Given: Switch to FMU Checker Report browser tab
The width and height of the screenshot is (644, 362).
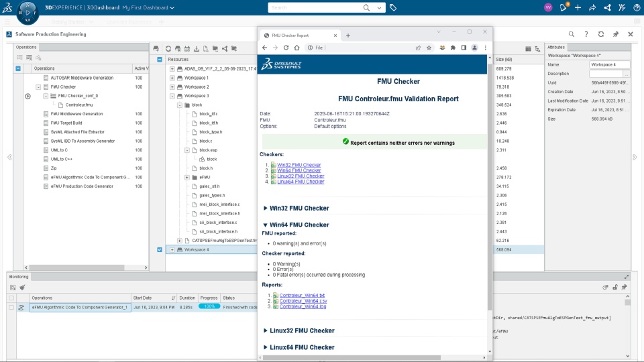Looking at the screenshot, I should (x=300, y=36).
